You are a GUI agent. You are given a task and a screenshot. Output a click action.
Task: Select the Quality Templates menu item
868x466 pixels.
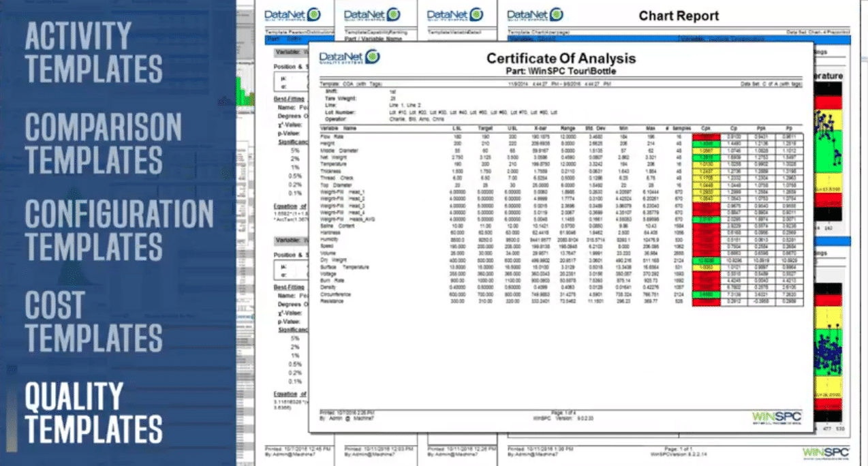tap(93, 412)
